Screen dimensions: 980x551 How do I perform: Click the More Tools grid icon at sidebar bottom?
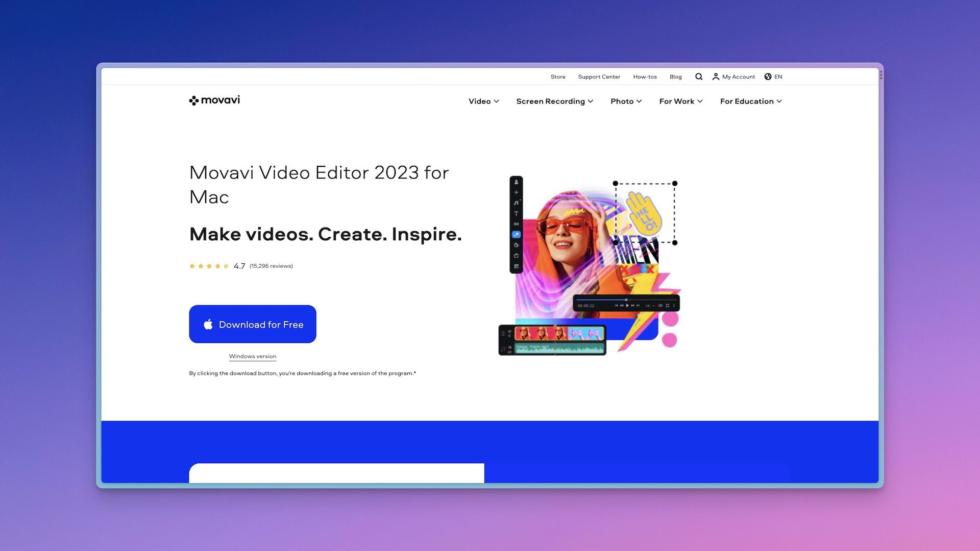coord(516,266)
